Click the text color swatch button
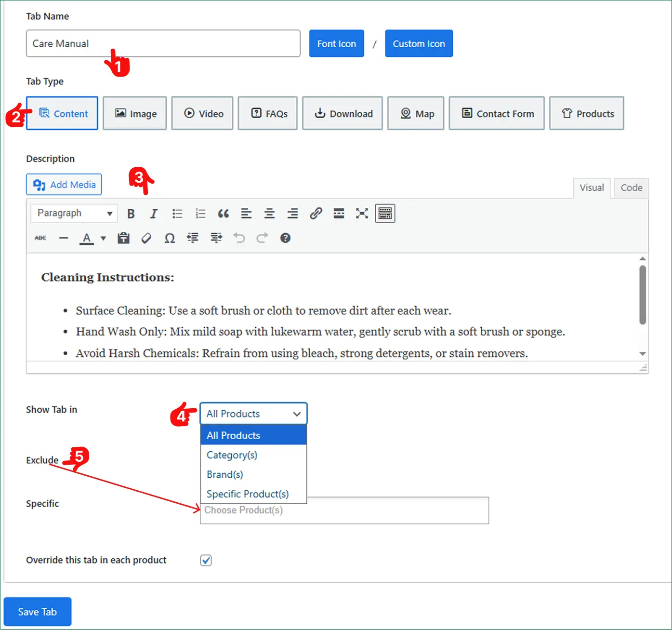Viewport: 672px width, 630px height. 87,238
